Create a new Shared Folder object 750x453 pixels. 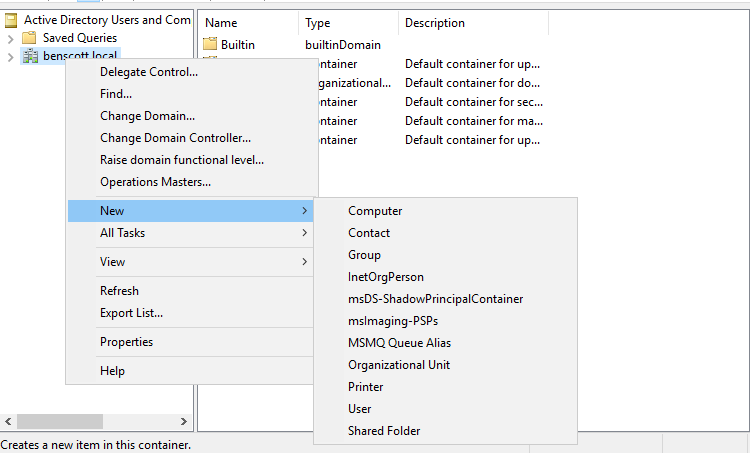[x=445, y=431]
